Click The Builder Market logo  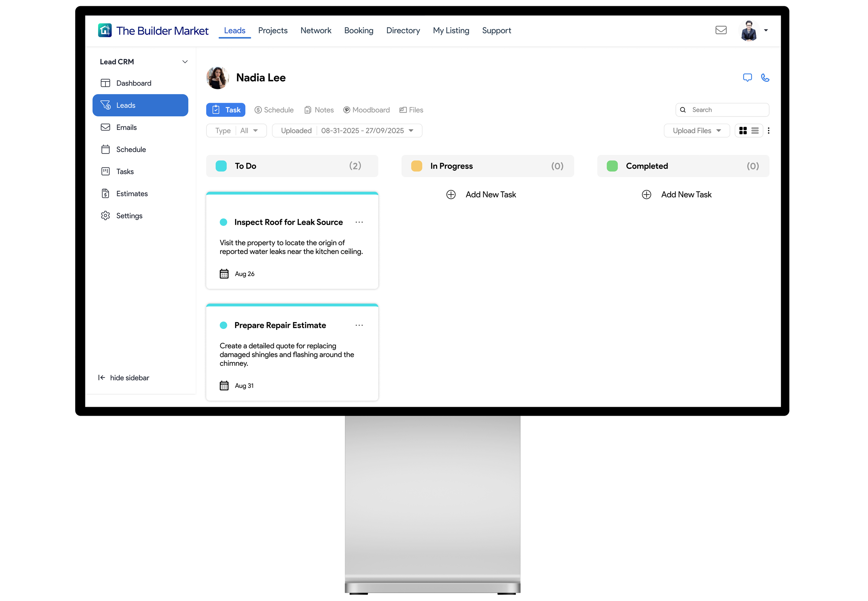click(105, 30)
